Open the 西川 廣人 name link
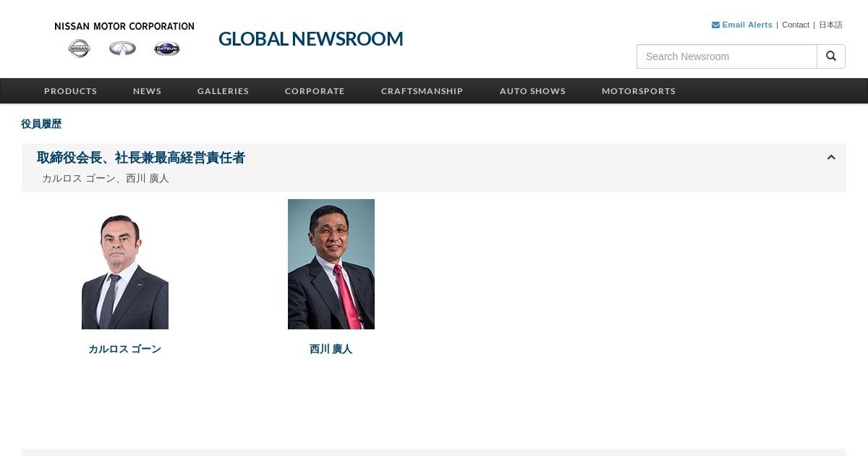Image resolution: width=868 pixels, height=456 pixels. coord(331,349)
